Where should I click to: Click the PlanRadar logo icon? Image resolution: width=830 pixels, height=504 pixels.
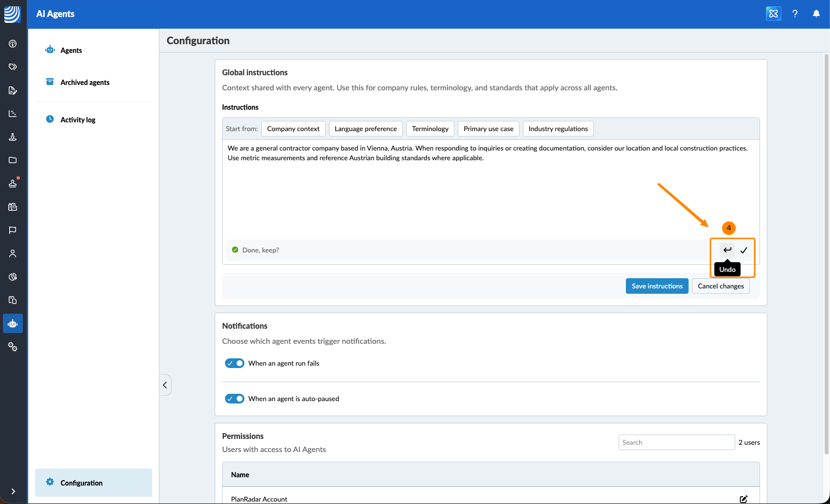[13, 14]
